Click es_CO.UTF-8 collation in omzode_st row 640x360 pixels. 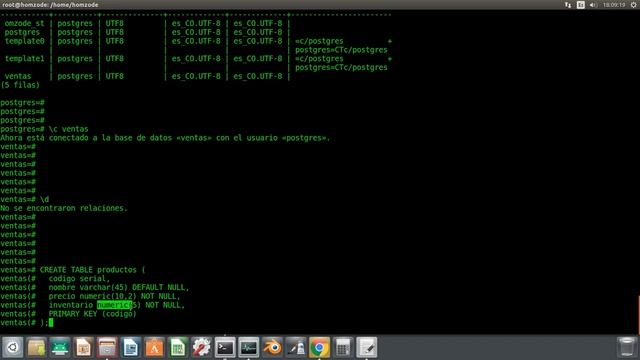coord(196,23)
